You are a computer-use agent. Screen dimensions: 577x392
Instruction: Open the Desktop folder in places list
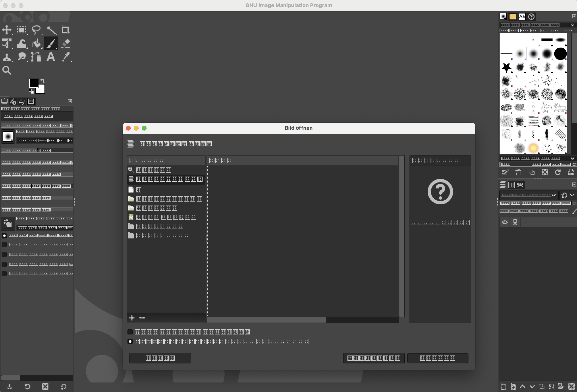(156, 208)
